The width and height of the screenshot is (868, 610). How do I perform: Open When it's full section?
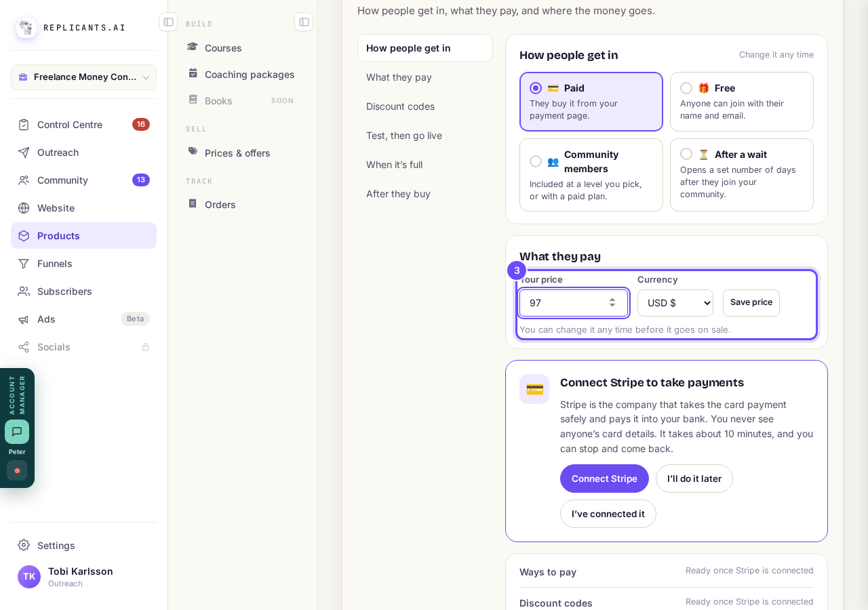pyautogui.click(x=425, y=165)
